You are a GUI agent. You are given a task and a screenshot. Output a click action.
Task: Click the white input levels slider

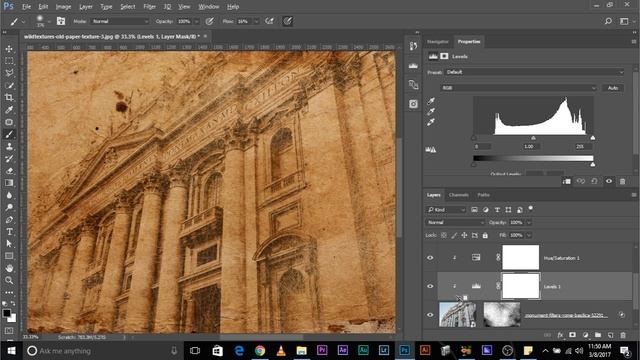point(593,138)
